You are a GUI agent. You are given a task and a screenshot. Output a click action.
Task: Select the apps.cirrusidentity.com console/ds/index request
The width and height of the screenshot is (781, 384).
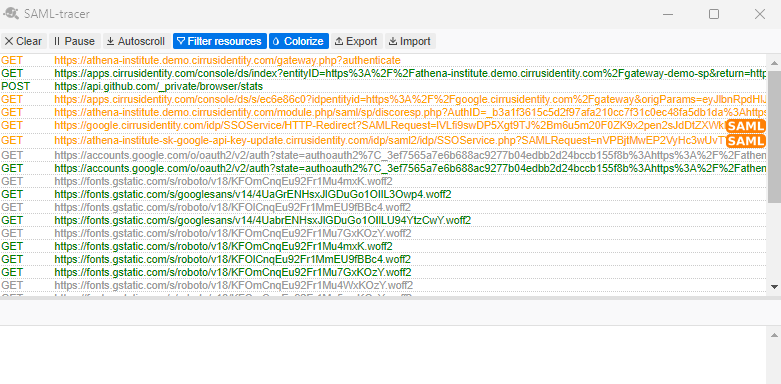(x=384, y=74)
